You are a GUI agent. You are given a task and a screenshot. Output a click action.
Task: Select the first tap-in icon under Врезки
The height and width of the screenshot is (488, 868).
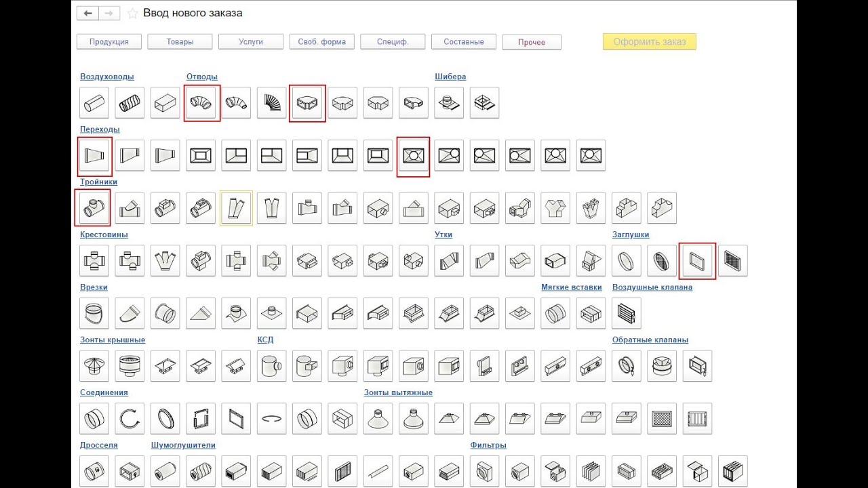pos(94,313)
